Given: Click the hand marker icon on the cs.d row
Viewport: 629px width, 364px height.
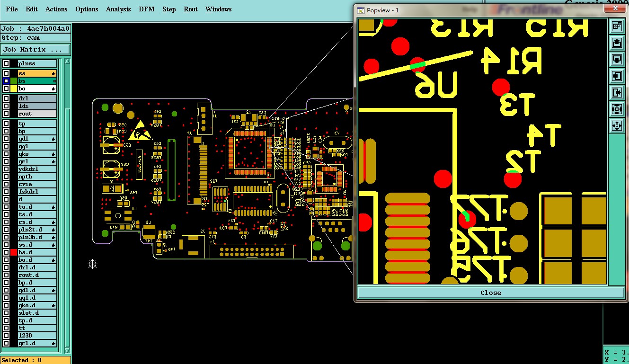Looking at the screenshot, I should 54,222.
